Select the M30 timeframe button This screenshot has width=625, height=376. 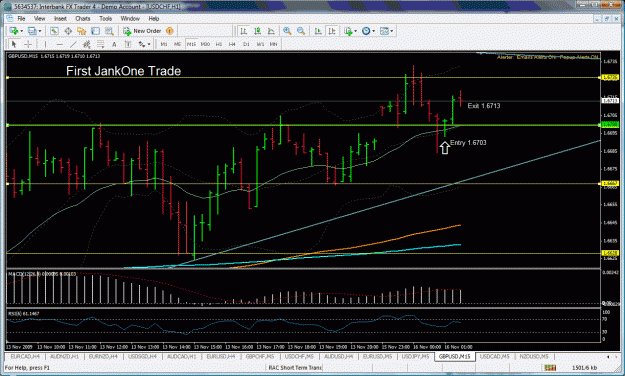pyautogui.click(x=205, y=44)
